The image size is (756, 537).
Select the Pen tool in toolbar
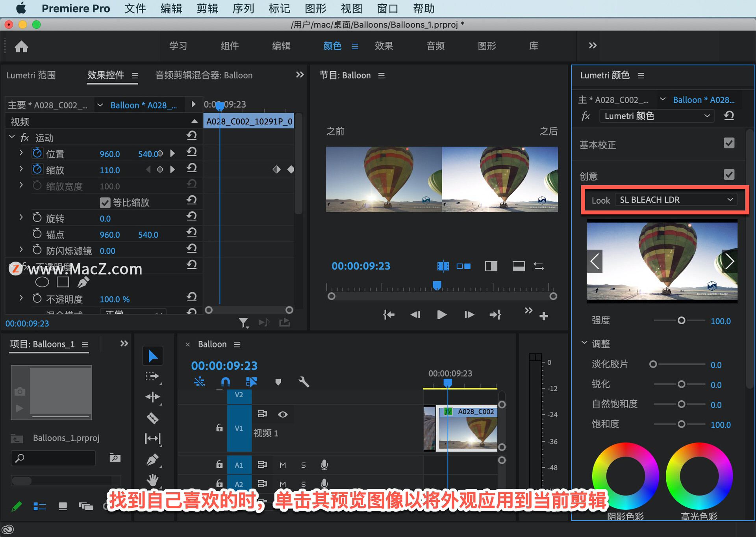[x=152, y=459]
